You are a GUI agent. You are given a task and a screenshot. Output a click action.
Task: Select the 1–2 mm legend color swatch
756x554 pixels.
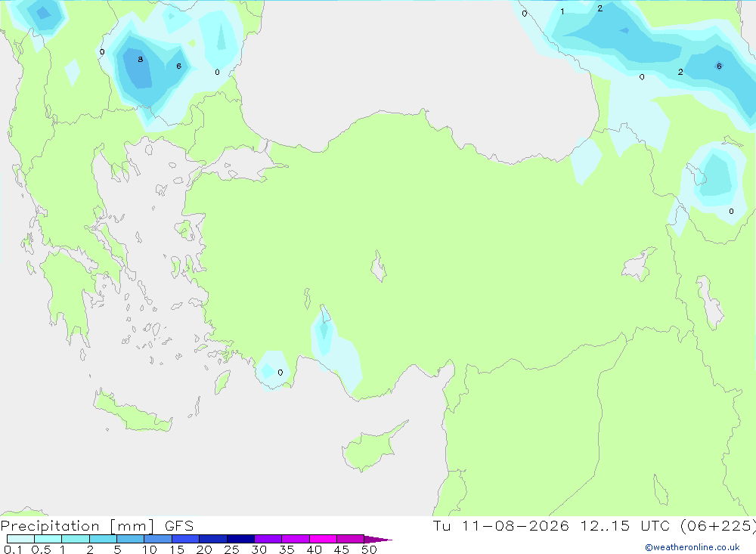coord(76,539)
